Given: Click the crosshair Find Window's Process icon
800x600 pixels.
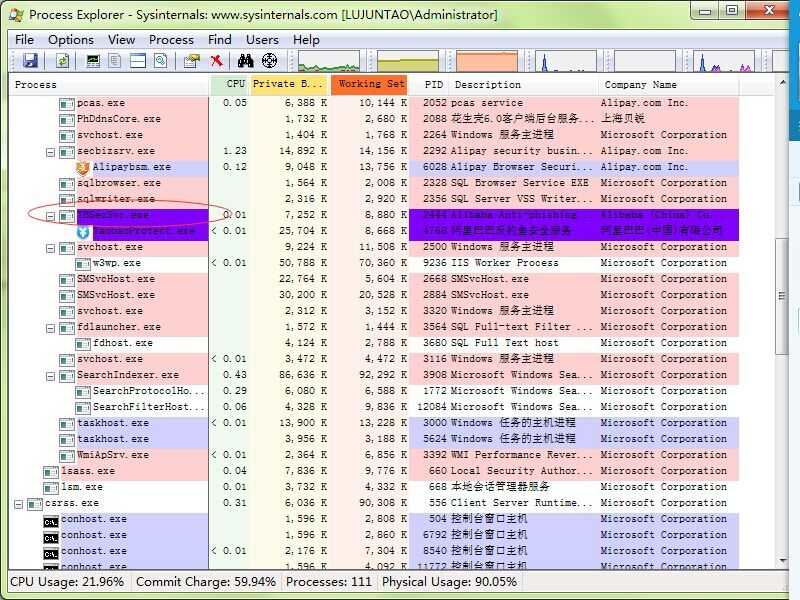Looking at the screenshot, I should [269, 61].
